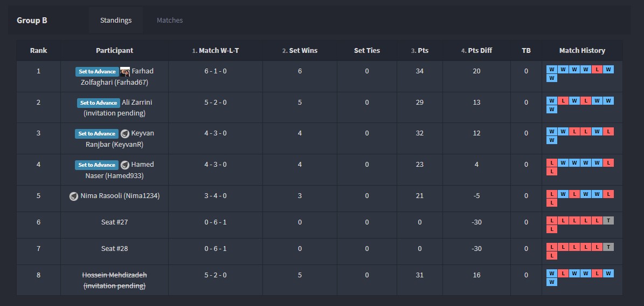Click the red L box in Farhad's match history
The image size is (644, 306).
coord(597,69)
